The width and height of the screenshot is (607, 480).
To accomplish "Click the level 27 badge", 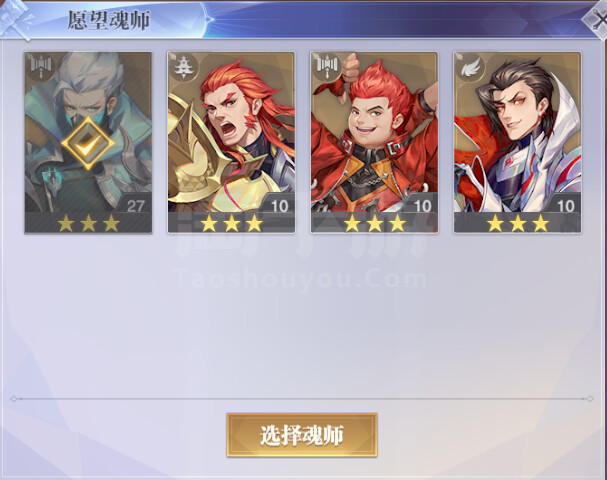I will click(135, 206).
